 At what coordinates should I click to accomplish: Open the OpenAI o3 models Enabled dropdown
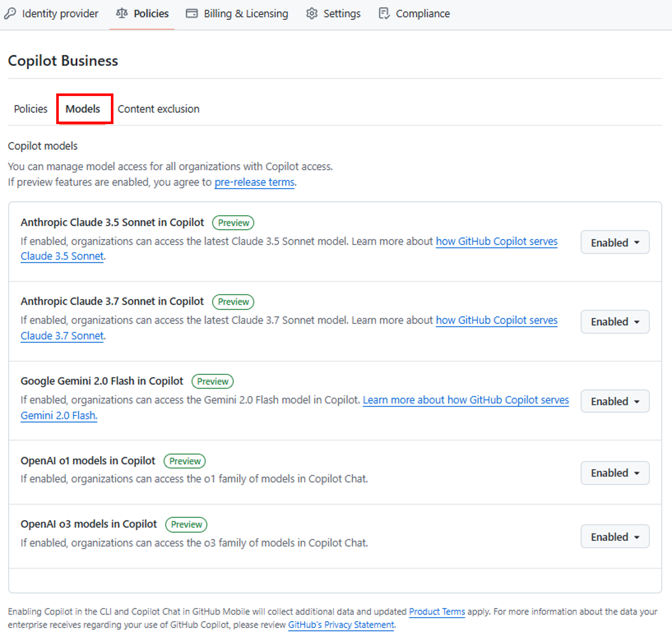coord(615,536)
